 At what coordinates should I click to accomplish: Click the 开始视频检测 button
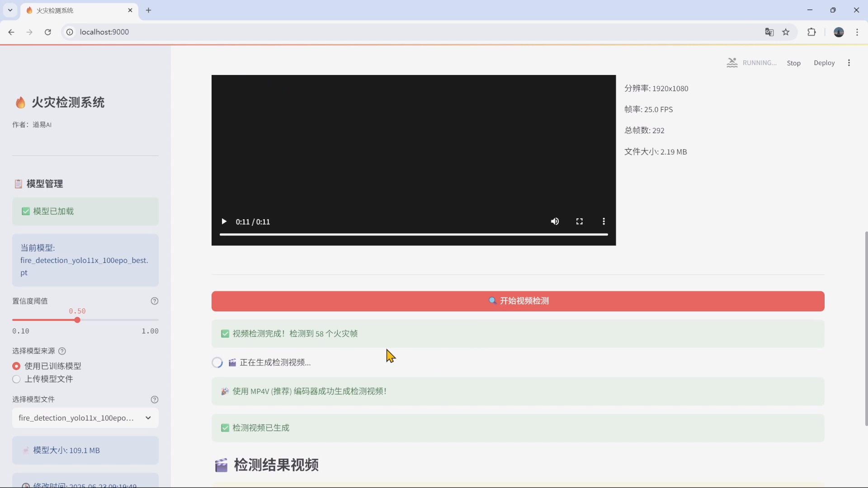[518, 301]
